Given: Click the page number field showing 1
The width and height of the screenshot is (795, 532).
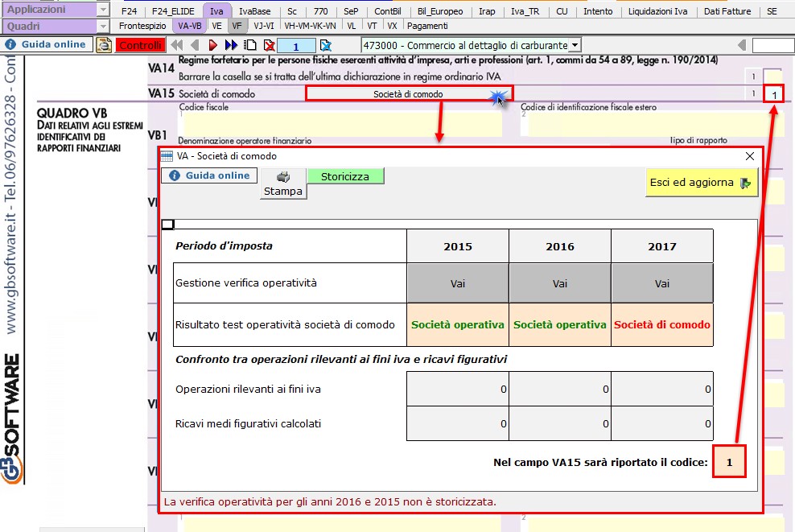Looking at the screenshot, I should click(x=297, y=46).
